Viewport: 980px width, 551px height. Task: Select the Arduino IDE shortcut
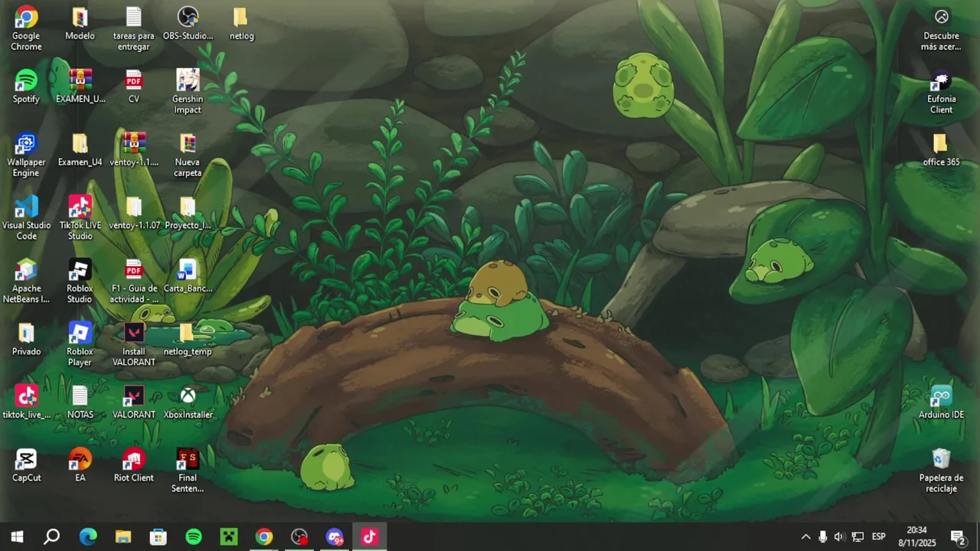[941, 402]
